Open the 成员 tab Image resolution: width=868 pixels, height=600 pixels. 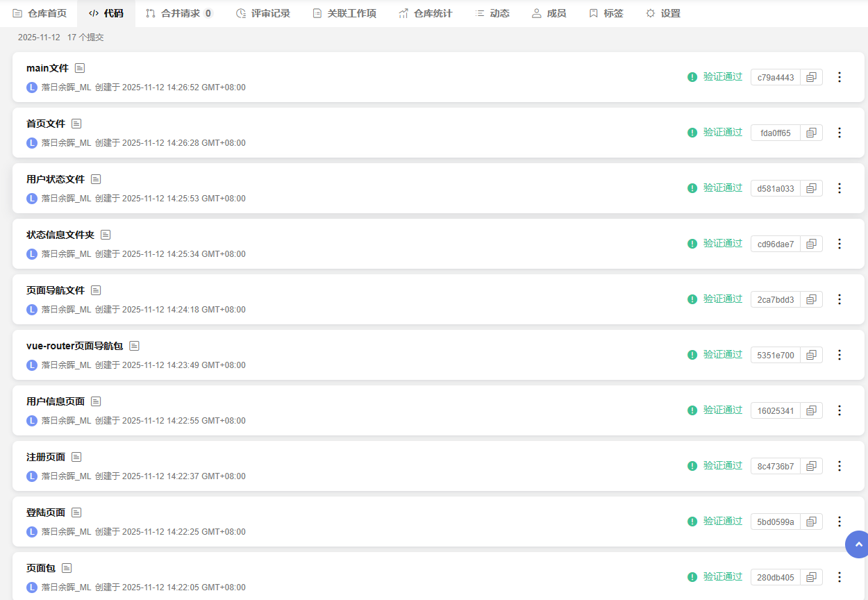549,13
